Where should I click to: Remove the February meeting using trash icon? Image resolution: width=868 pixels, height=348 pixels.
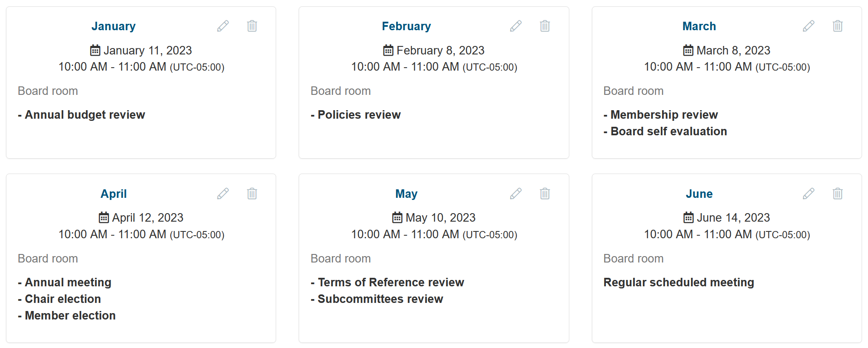pos(545,26)
